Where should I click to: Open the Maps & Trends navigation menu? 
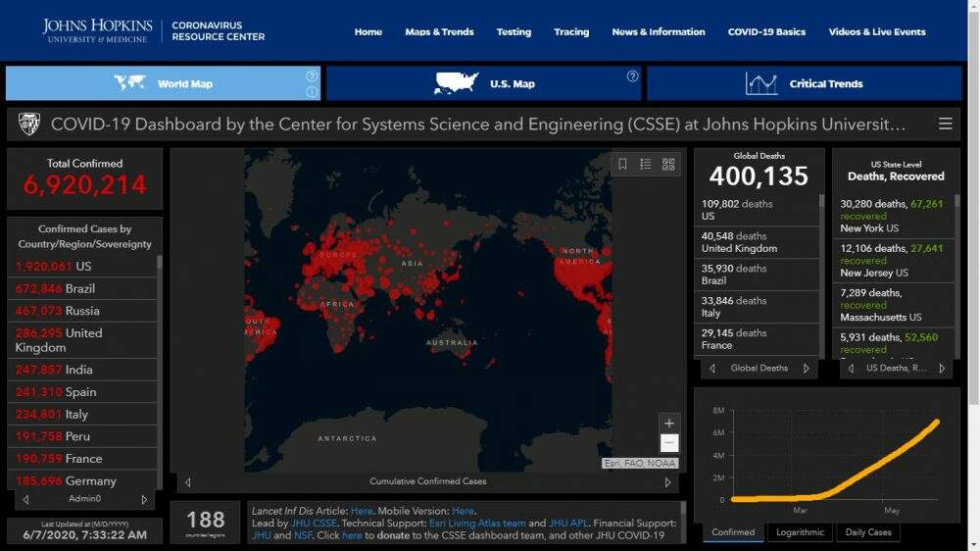[x=439, y=32]
